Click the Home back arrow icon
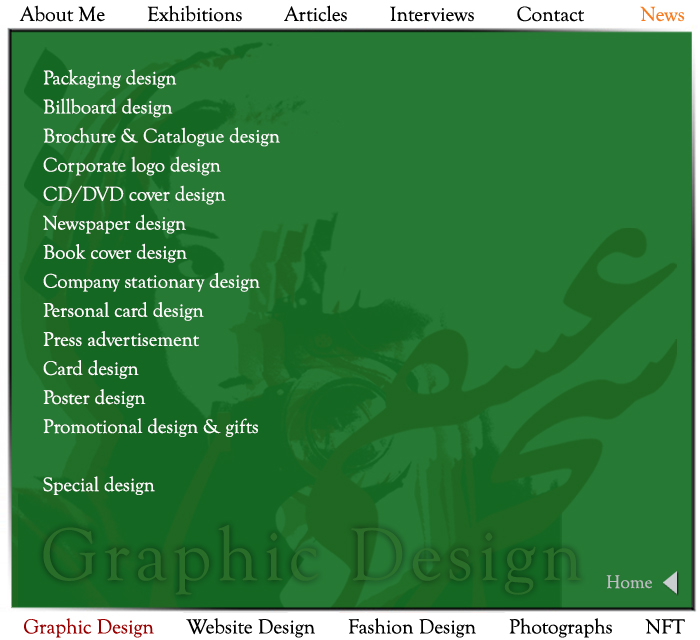This screenshot has width=700, height=640. pos(671,582)
